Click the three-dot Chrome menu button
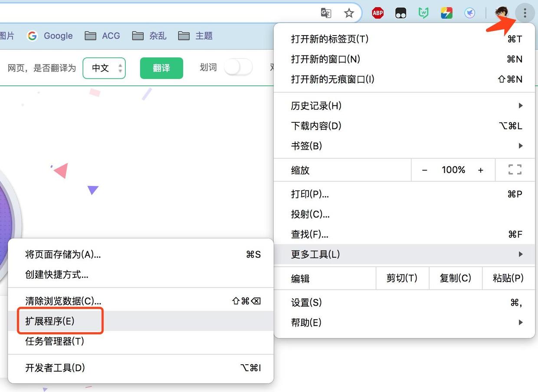 (525, 13)
